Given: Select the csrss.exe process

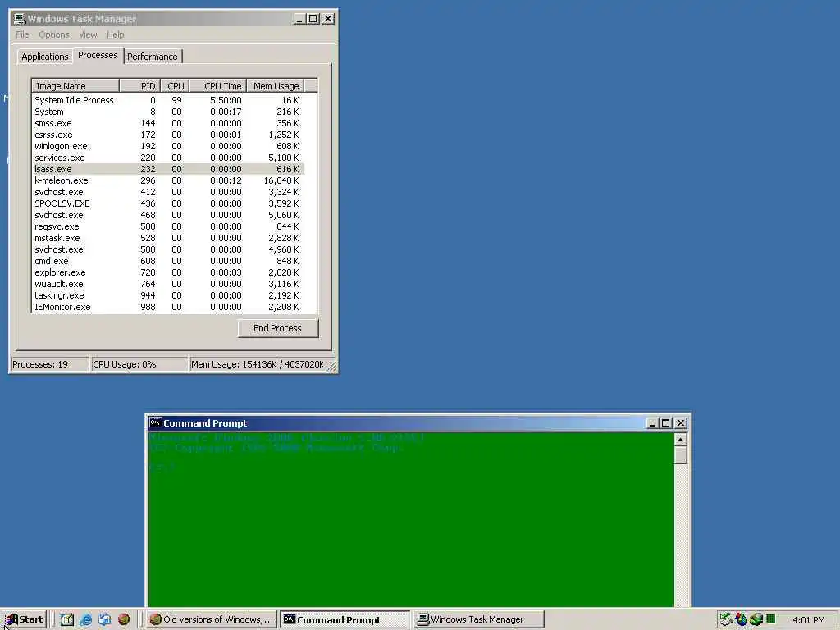Looking at the screenshot, I should (x=167, y=135).
